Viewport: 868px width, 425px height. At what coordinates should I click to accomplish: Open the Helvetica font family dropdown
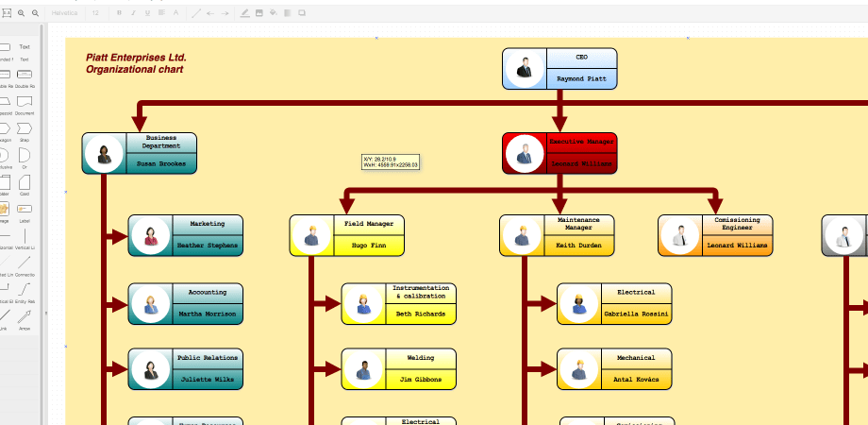(x=65, y=12)
